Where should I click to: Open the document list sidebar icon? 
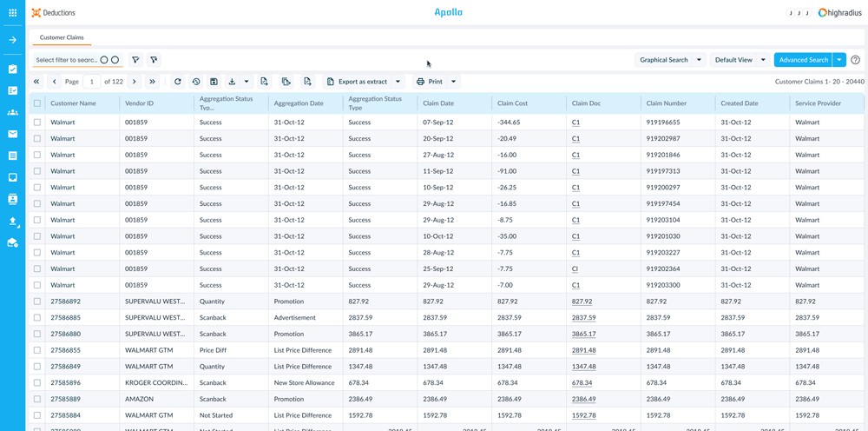click(12, 156)
